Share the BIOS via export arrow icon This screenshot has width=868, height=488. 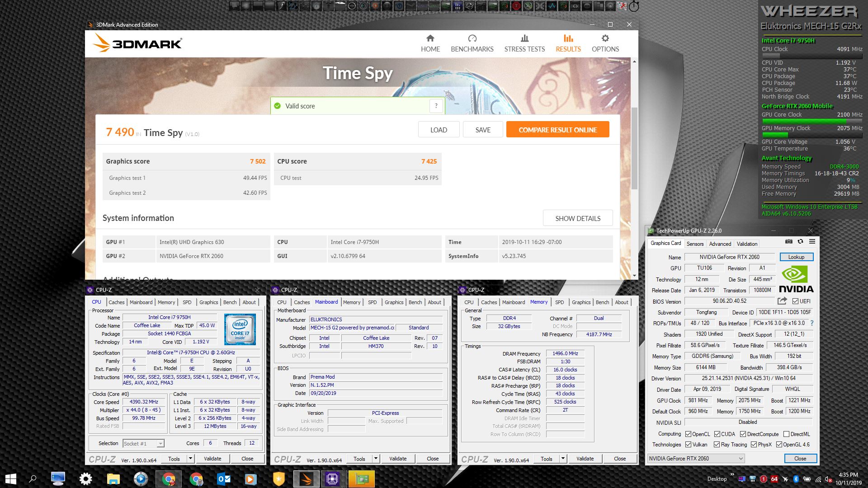pyautogui.click(x=782, y=301)
